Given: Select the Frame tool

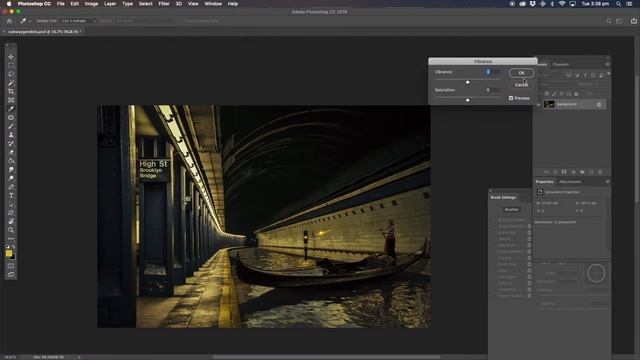Looking at the screenshot, I should (11, 100).
